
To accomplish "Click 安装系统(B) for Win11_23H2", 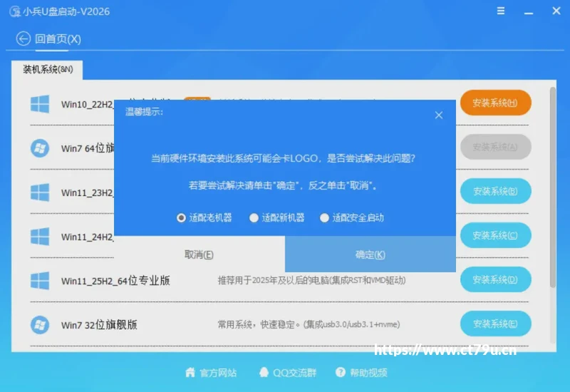I will (495, 191).
